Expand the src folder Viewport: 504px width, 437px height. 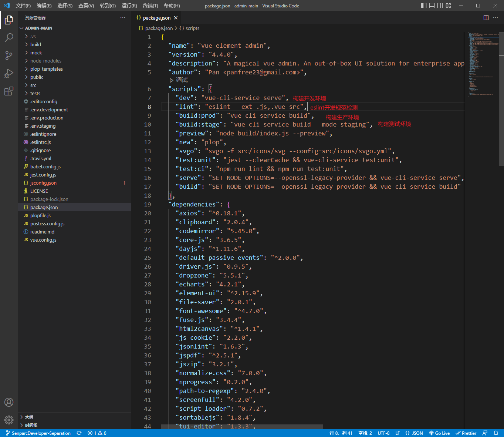(x=74, y=85)
